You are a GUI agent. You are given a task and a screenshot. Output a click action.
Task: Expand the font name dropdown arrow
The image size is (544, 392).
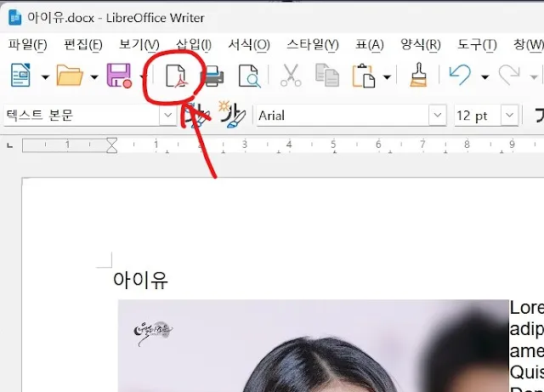(438, 115)
